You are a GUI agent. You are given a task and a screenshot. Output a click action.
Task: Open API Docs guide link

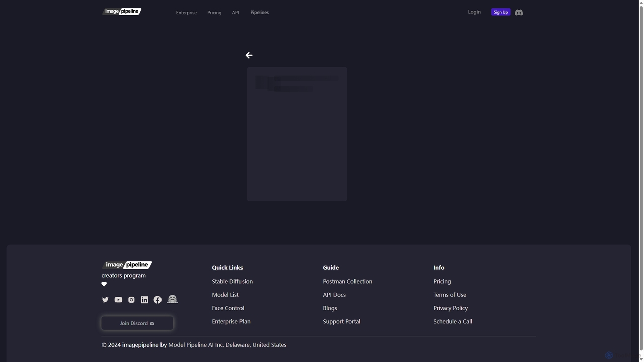(334, 295)
